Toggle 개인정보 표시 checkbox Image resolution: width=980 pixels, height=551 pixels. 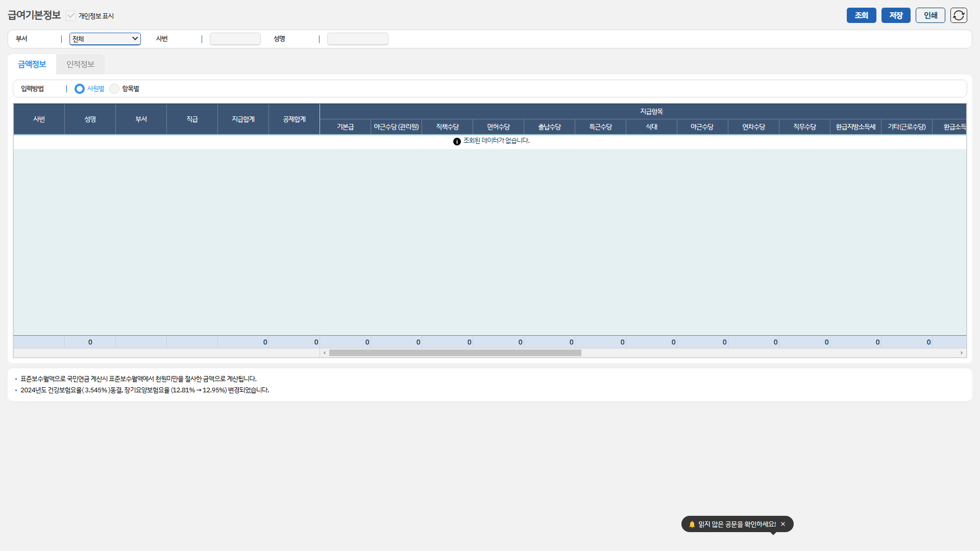tap(71, 16)
